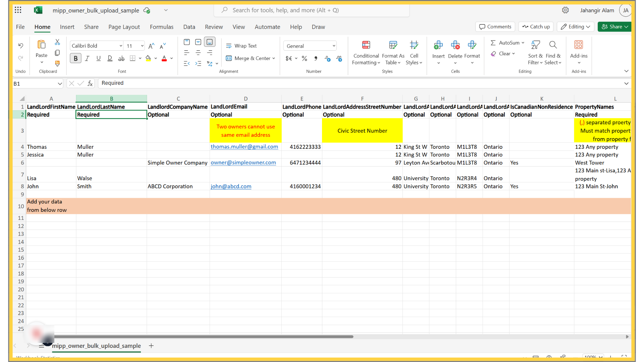Image resolution: width=644 pixels, height=362 pixels.
Task: Toggle Wrap Text
Action: point(241,46)
